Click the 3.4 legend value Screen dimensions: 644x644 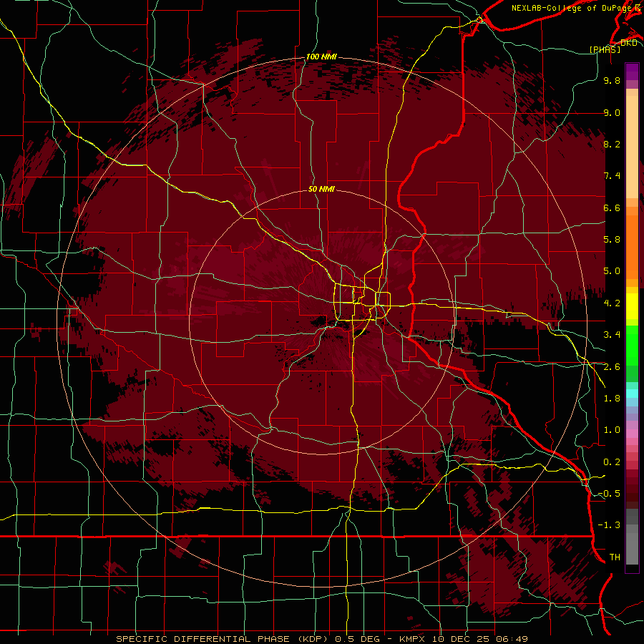point(612,335)
